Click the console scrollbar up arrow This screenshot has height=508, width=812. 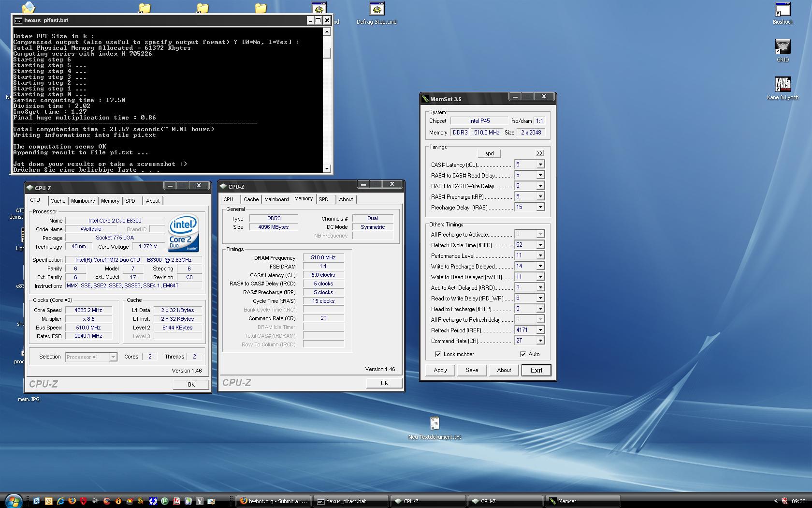click(x=327, y=31)
